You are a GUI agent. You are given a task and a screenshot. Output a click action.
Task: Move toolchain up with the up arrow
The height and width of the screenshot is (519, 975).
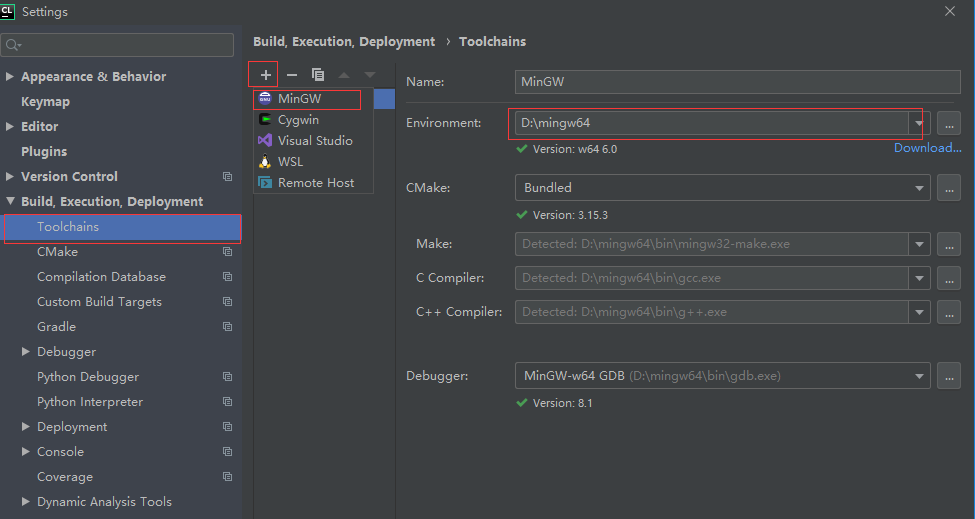pyautogui.click(x=344, y=75)
